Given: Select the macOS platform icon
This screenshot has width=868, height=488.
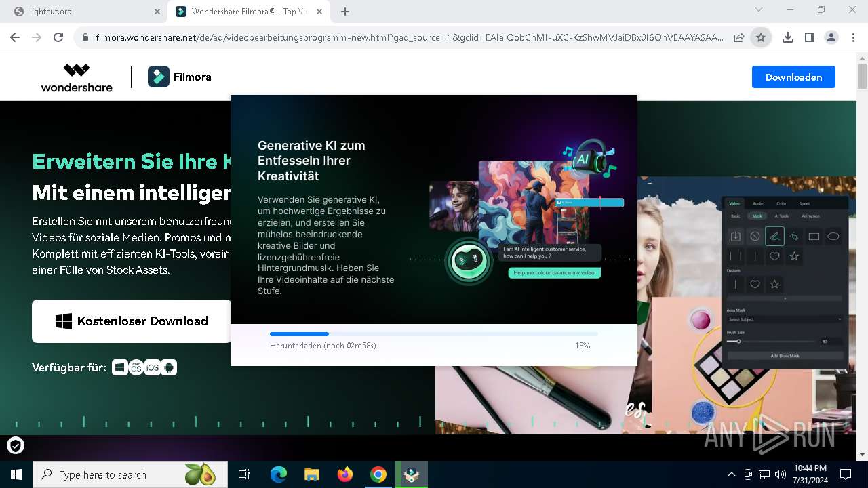Looking at the screenshot, I should click(x=136, y=367).
